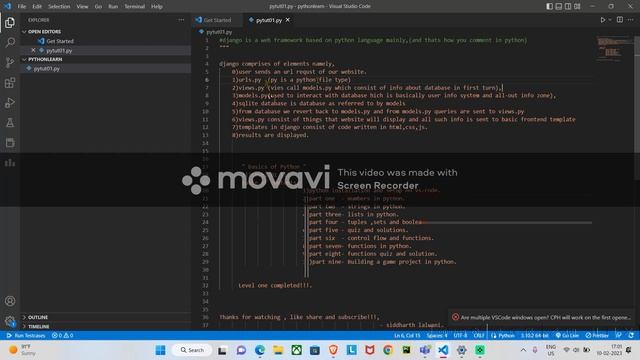Open the Run dropdown arrow beside play icon

click(x=610, y=20)
